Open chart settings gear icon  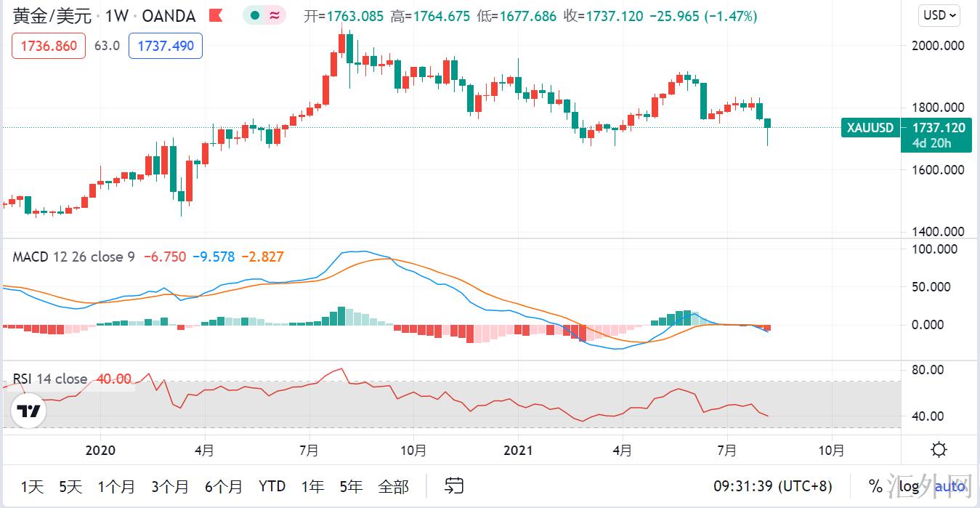tap(939, 450)
